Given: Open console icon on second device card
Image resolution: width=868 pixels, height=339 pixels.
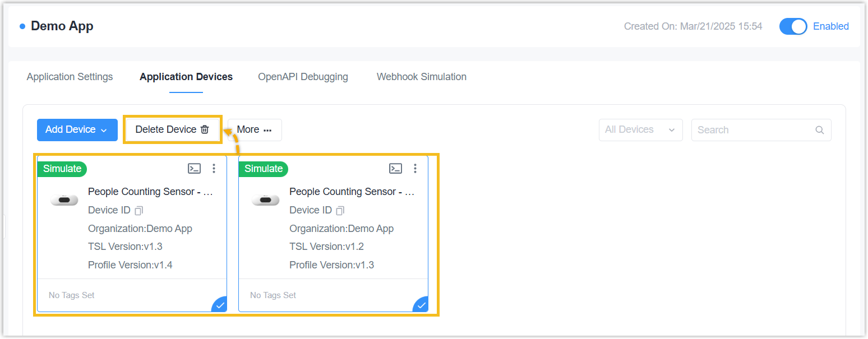Looking at the screenshot, I should (x=395, y=169).
